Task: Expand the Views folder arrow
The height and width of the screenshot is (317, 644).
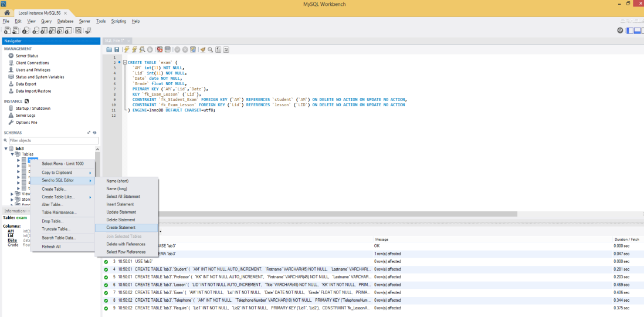Action: coord(12,194)
